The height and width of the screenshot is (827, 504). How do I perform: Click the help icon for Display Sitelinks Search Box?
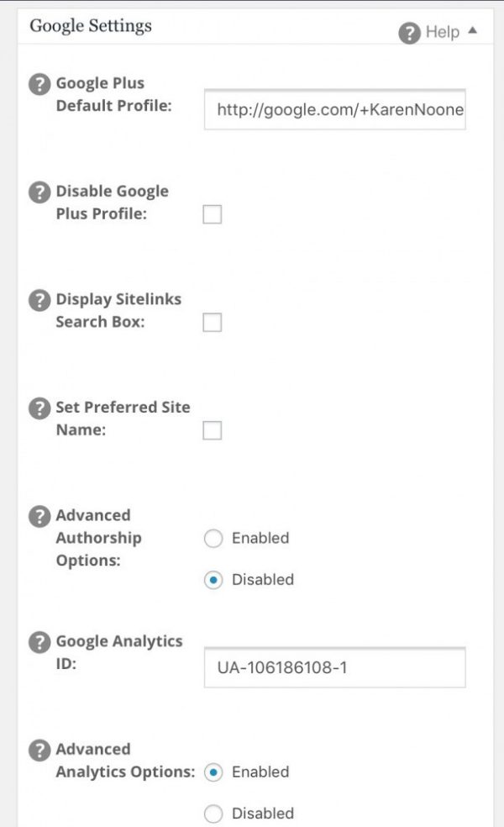[x=39, y=300]
